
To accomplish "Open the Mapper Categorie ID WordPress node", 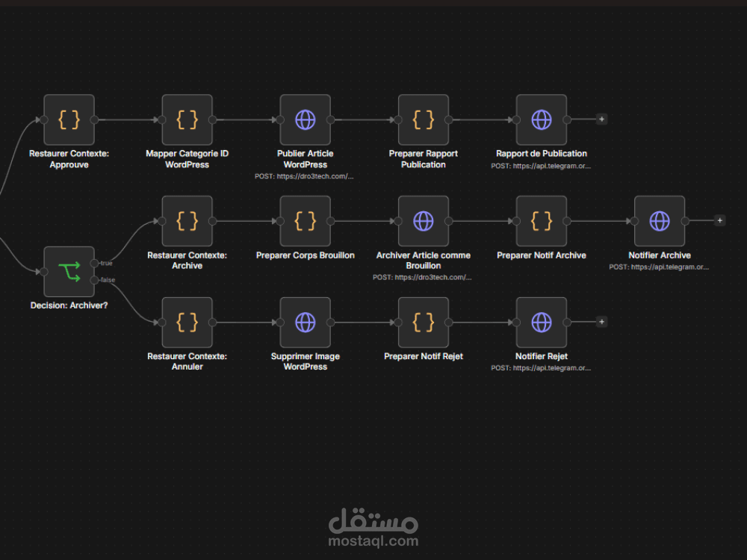I will [x=187, y=119].
